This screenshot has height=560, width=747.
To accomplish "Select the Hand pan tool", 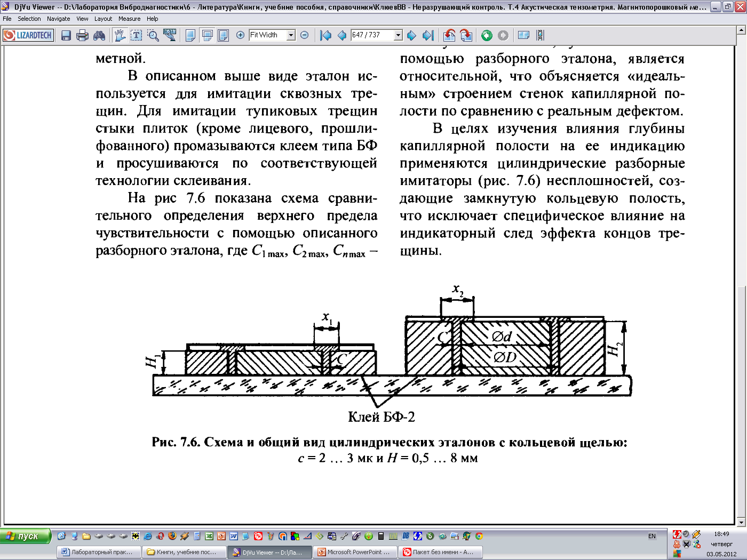I will (120, 35).
